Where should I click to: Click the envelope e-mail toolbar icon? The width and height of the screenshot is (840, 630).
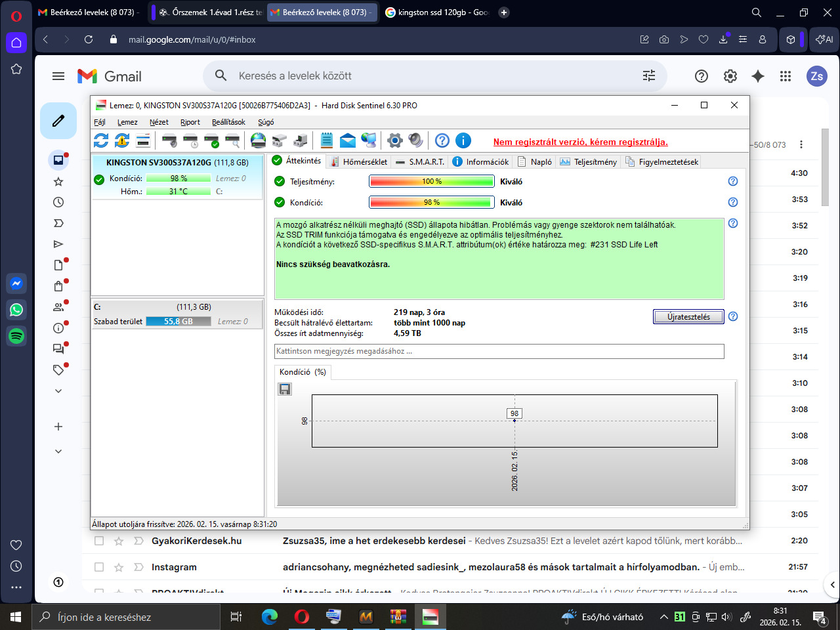pos(348,140)
